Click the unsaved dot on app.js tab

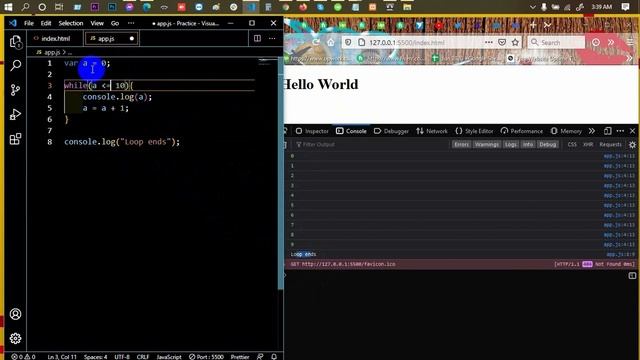point(131,38)
